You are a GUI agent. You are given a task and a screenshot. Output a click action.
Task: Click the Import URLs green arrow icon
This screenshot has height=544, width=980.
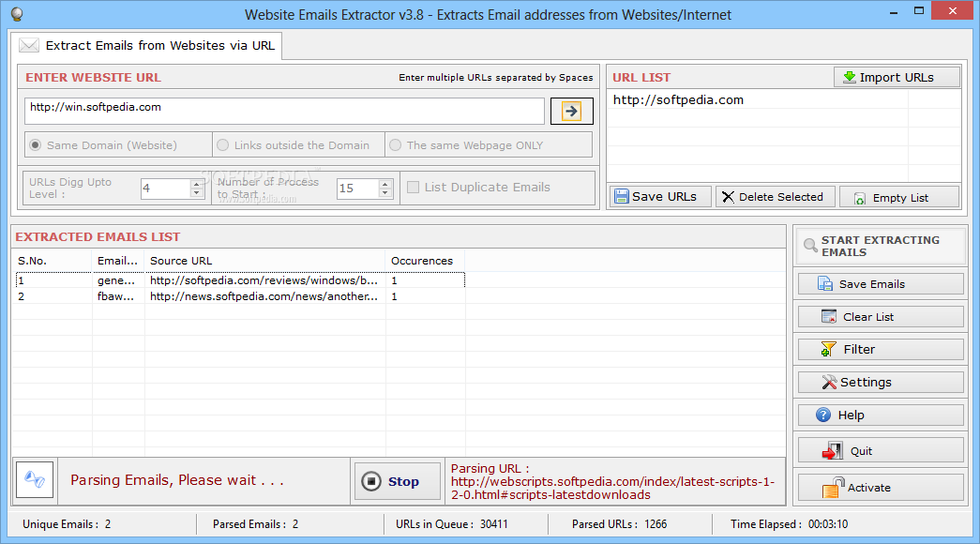pos(850,77)
